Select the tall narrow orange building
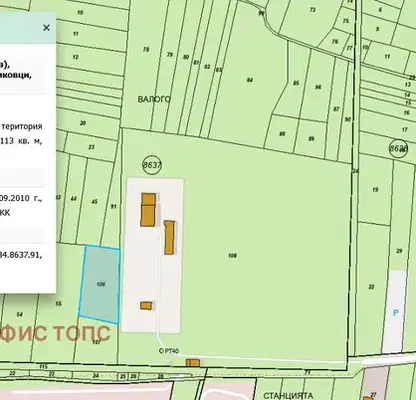 [x=169, y=237]
